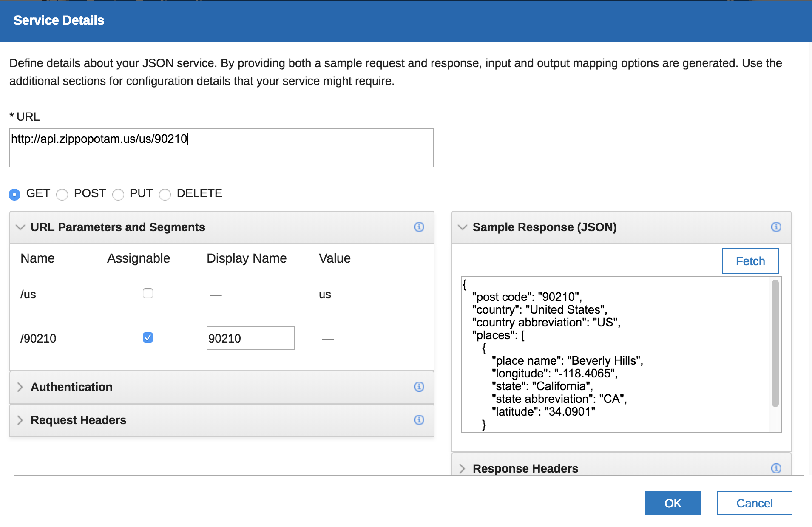Viewport: 812px width, 527px height.
Task: Open info icon for Request Headers section
Action: [419, 420]
